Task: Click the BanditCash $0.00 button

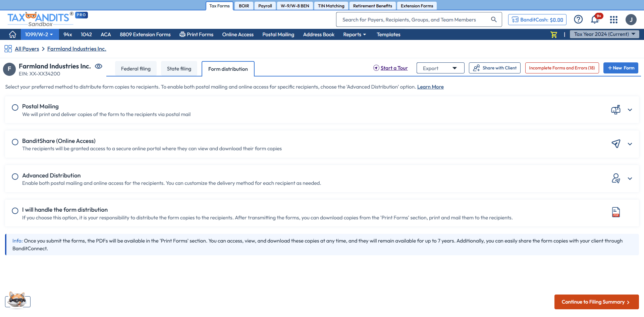Action: 537,20
